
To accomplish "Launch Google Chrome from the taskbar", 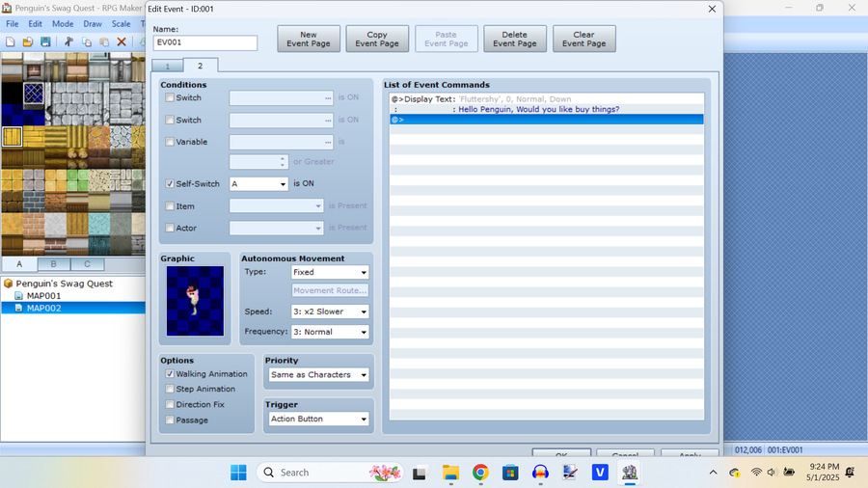I will 480,473.
